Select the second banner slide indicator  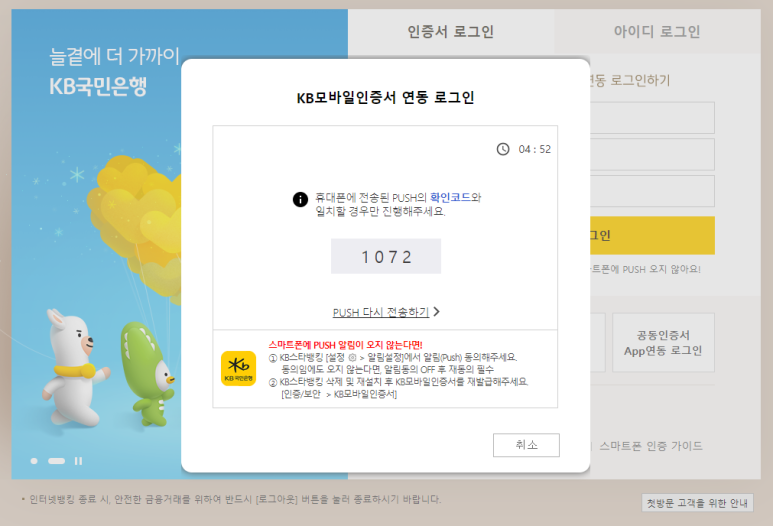[x=56, y=461]
